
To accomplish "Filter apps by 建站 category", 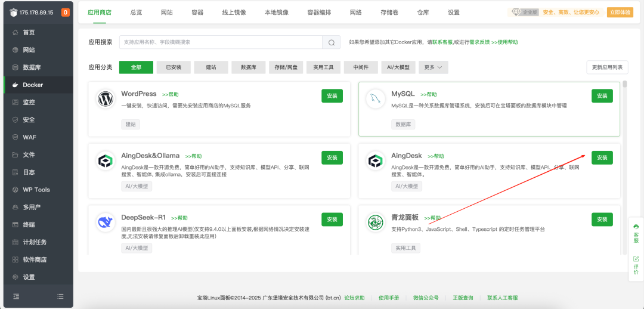I will pyautogui.click(x=211, y=67).
